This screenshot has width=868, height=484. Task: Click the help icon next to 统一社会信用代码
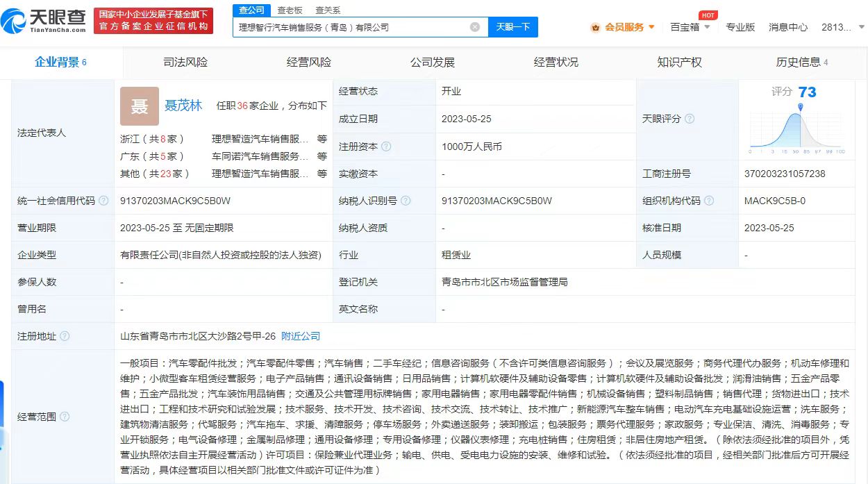(x=103, y=201)
